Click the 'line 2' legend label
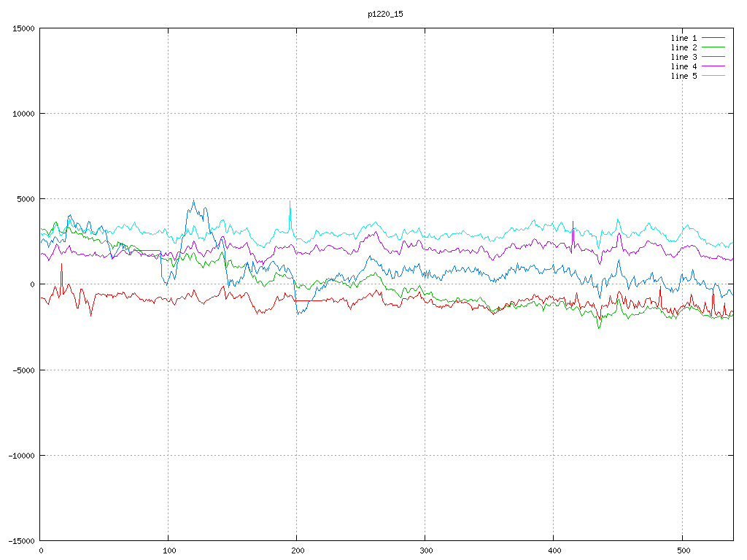The image size is (747, 560). click(684, 47)
